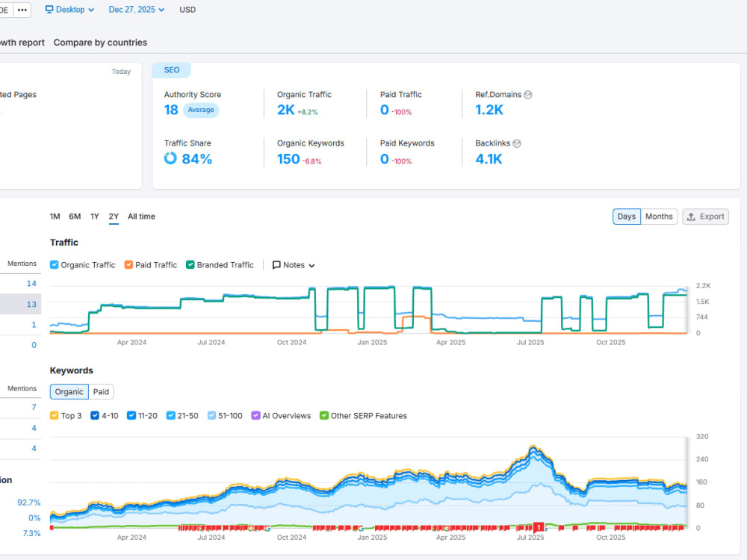Toggle the Paid Traffic checkbox

pos(128,265)
